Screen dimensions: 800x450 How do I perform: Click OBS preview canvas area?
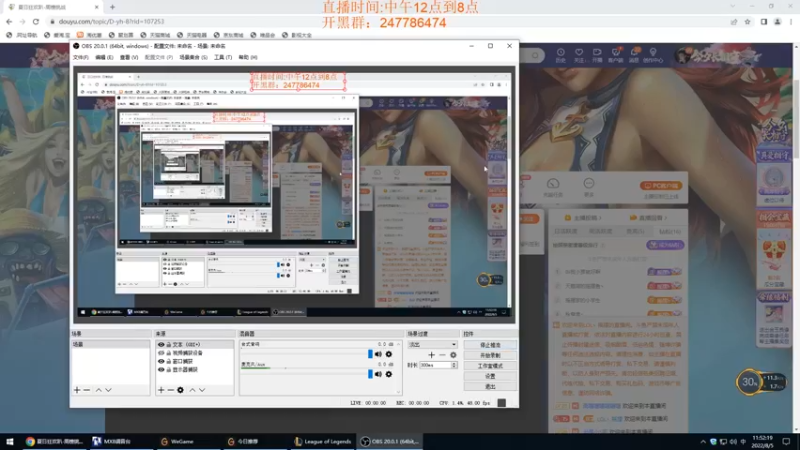click(294, 194)
